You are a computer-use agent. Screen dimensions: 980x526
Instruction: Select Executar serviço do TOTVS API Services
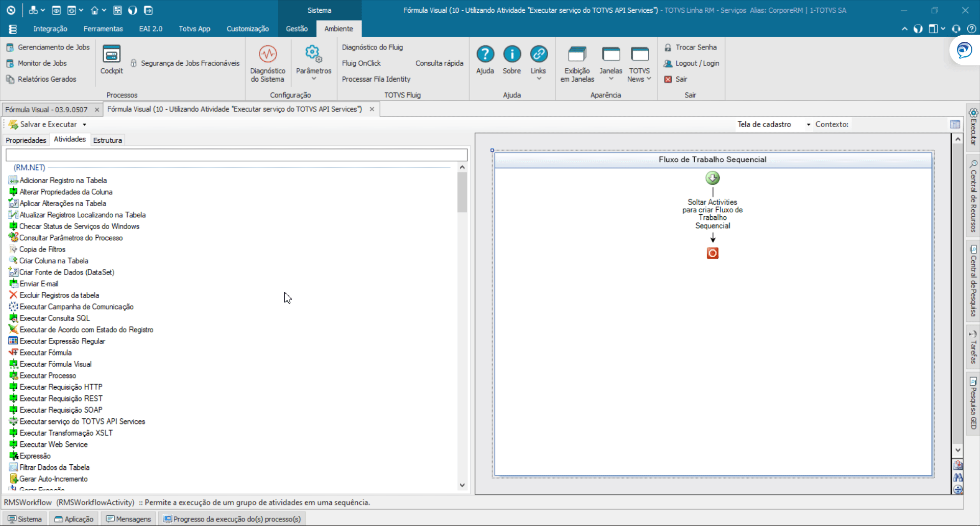[78, 421]
